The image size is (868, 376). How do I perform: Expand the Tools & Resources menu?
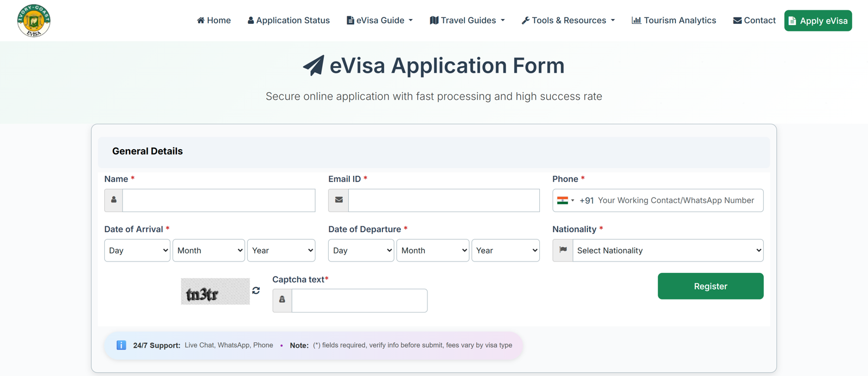click(568, 21)
